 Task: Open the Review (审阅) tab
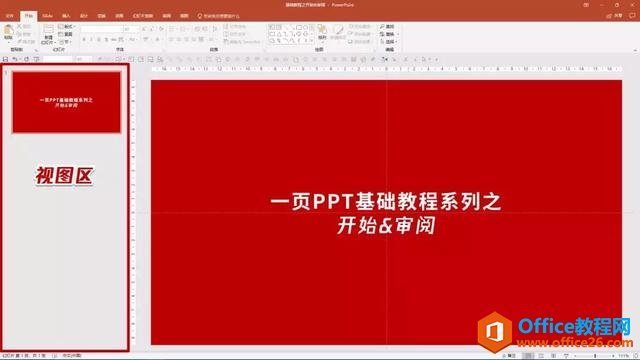click(x=167, y=16)
